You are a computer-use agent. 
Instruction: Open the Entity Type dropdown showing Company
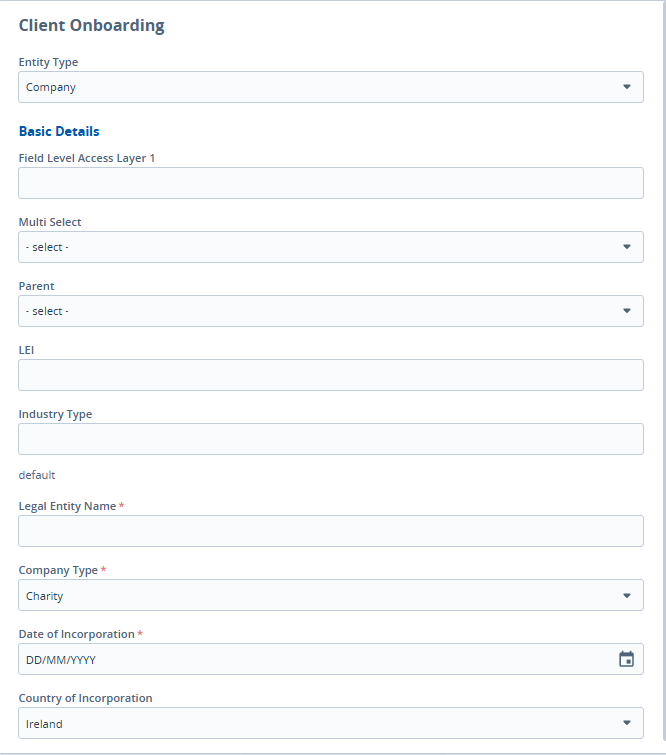[x=320, y=87]
